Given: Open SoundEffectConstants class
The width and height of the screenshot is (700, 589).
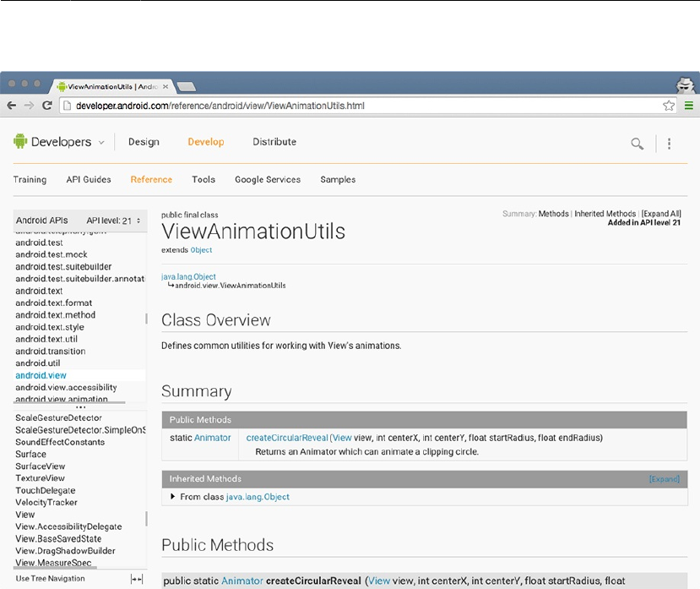Looking at the screenshot, I should pos(60,442).
